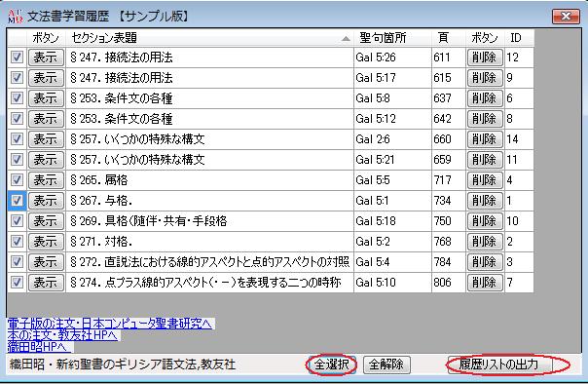Delete the entry with ID 14
Screen dimensions: 588x384
(x=485, y=139)
